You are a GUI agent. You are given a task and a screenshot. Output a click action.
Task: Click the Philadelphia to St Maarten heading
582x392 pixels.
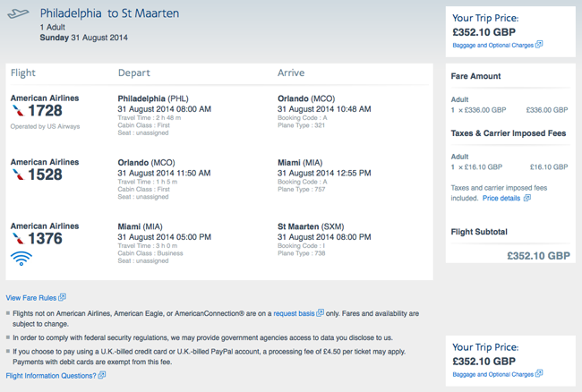pyautogui.click(x=109, y=13)
